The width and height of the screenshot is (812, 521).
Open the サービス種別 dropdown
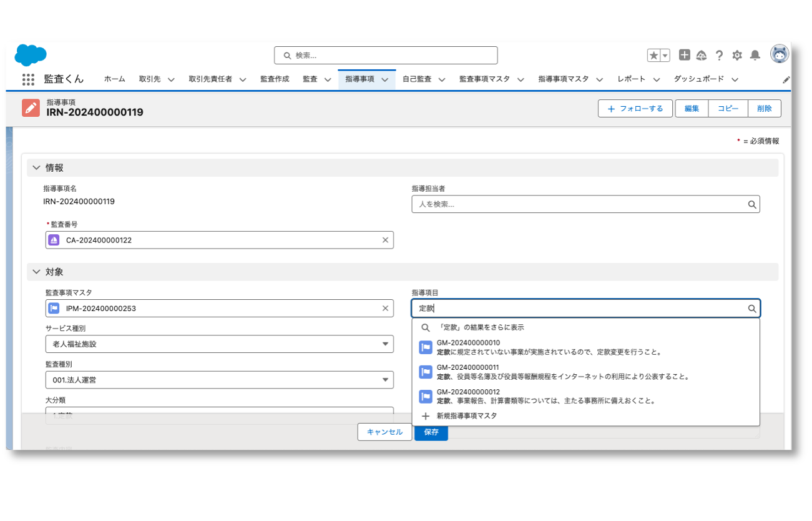[220, 344]
